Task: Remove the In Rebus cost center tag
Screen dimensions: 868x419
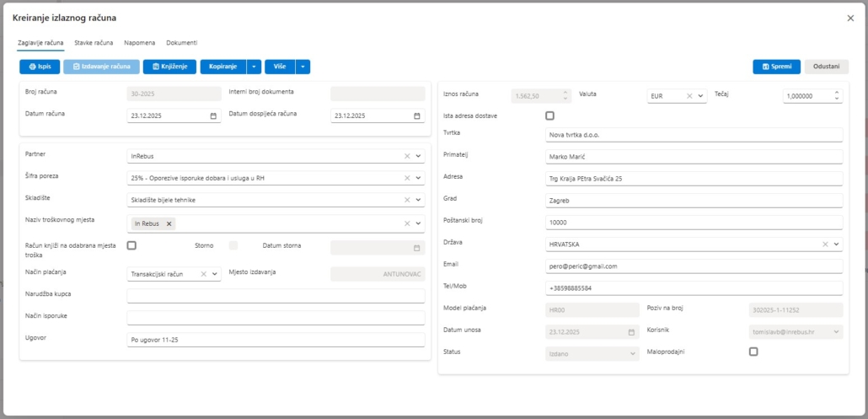Action: [x=169, y=223]
